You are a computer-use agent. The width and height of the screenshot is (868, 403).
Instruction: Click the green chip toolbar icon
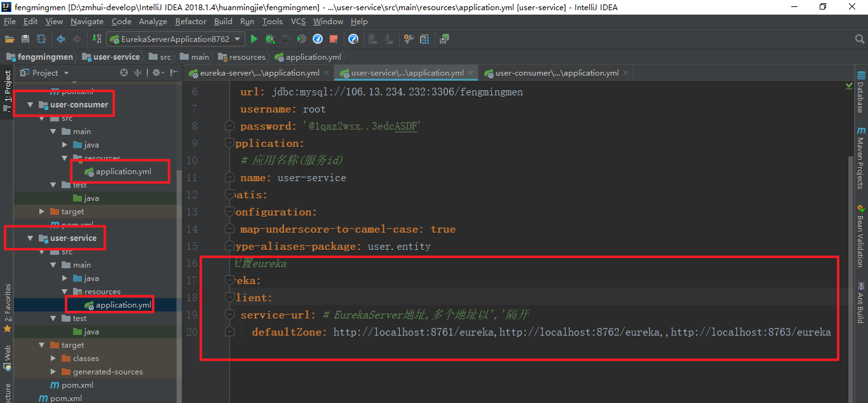444,39
